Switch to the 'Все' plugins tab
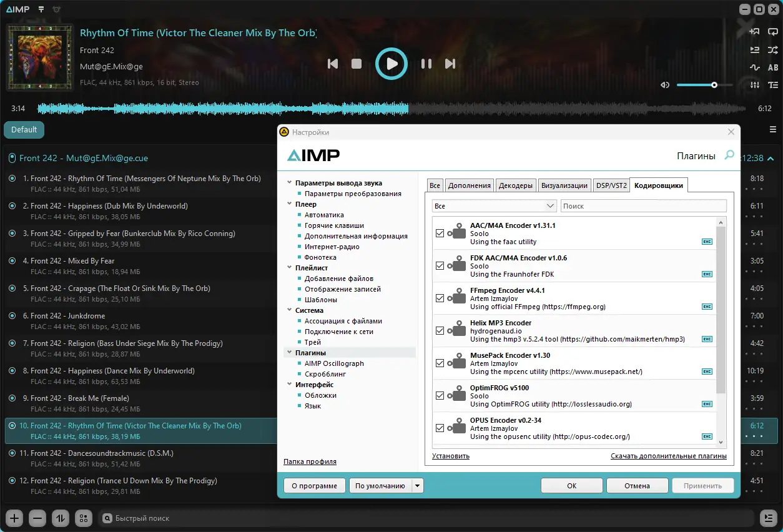The width and height of the screenshot is (783, 532). coord(435,185)
